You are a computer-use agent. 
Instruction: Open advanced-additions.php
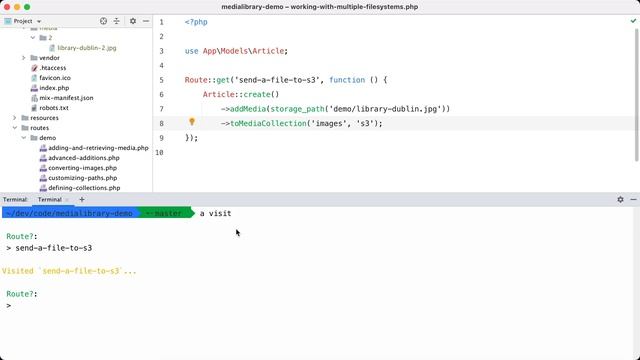(x=84, y=158)
